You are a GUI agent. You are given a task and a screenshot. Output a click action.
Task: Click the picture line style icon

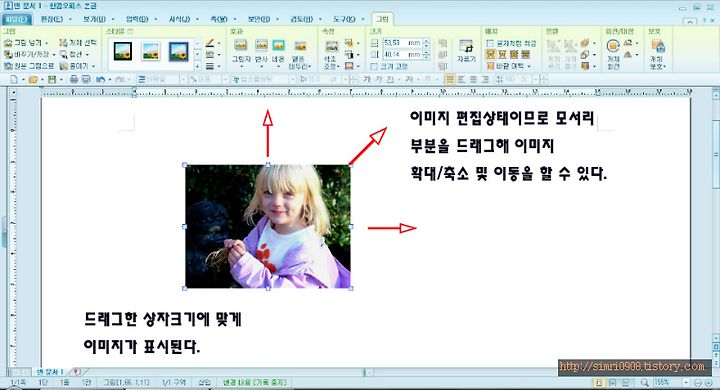(210, 55)
